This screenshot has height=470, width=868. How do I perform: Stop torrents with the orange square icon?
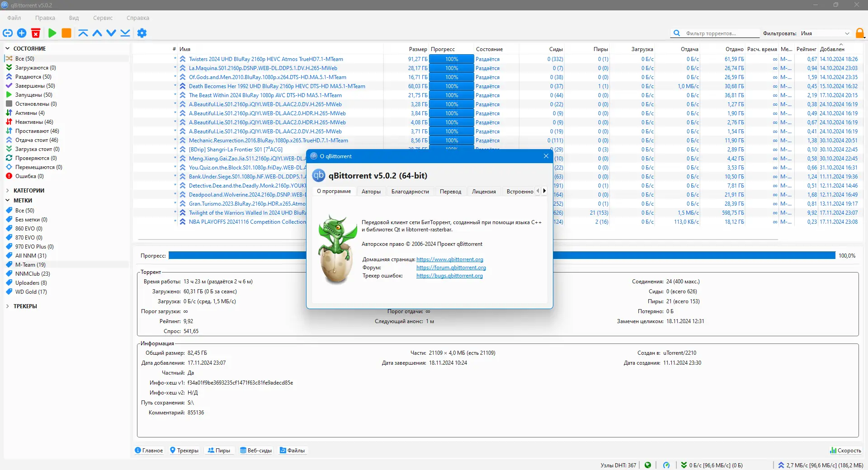pyautogui.click(x=66, y=33)
